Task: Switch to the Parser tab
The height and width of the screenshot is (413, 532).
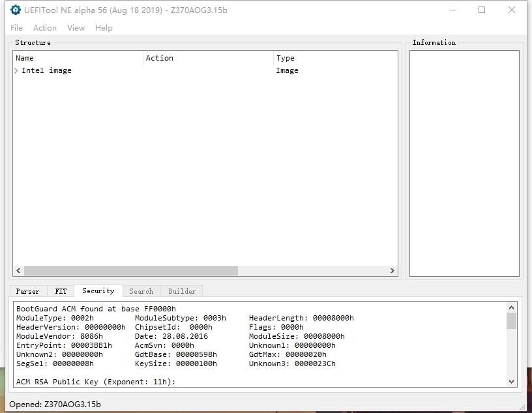Action: (27, 291)
